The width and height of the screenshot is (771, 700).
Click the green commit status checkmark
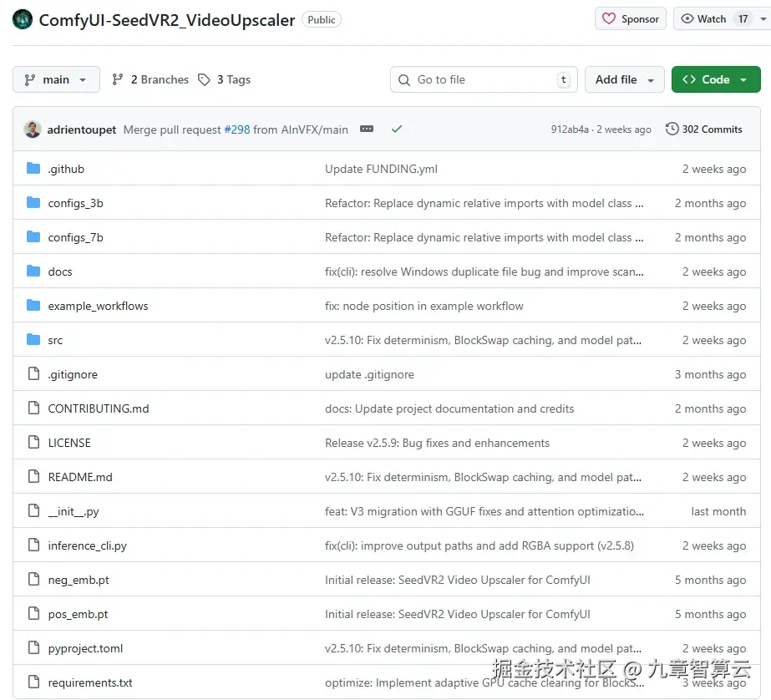397,129
